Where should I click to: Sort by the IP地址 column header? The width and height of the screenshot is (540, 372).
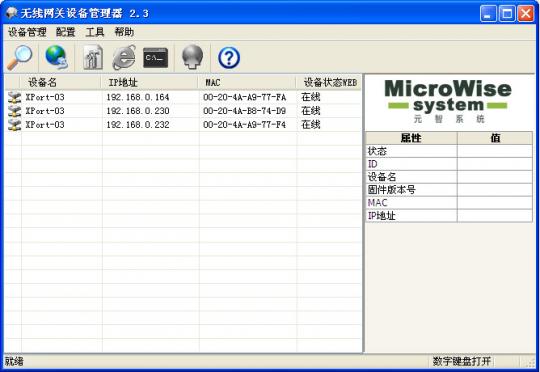point(149,82)
